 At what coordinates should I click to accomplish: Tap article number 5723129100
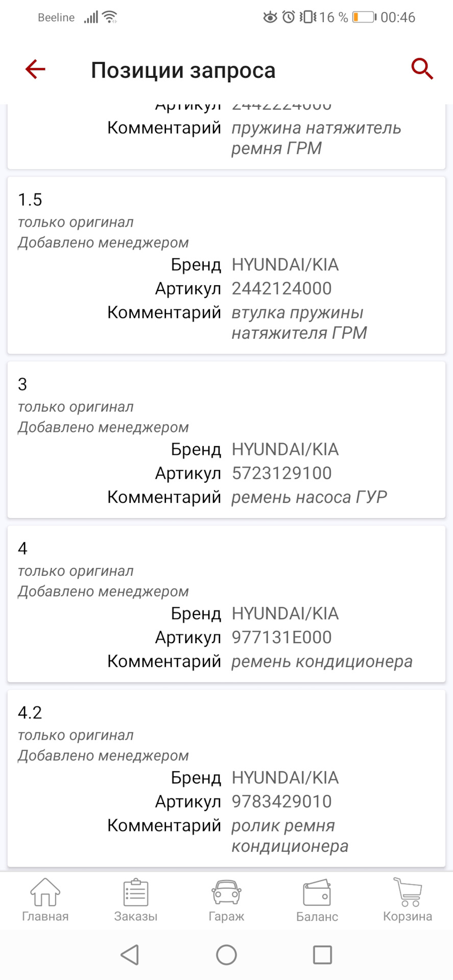[282, 474]
